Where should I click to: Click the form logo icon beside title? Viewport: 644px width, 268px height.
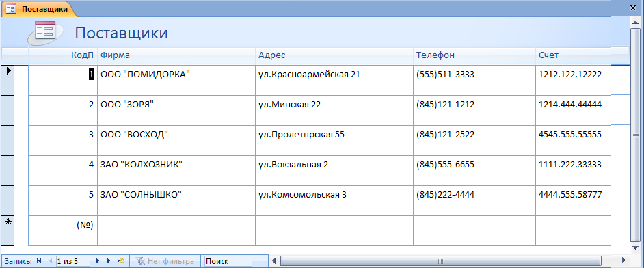coord(45,32)
